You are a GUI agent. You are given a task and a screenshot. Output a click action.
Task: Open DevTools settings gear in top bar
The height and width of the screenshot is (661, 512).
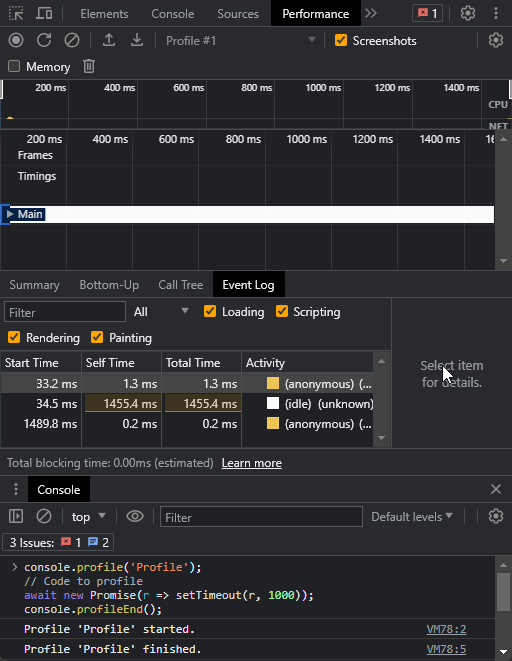(x=468, y=13)
